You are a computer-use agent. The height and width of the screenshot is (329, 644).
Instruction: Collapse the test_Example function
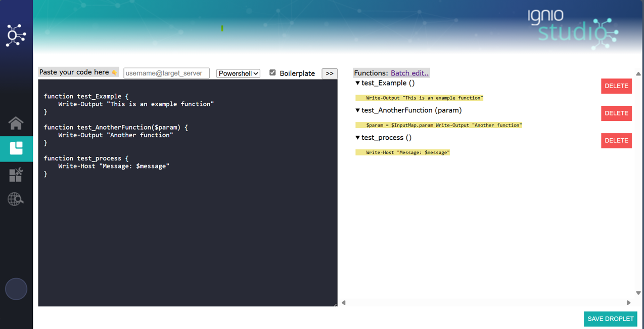pos(358,83)
